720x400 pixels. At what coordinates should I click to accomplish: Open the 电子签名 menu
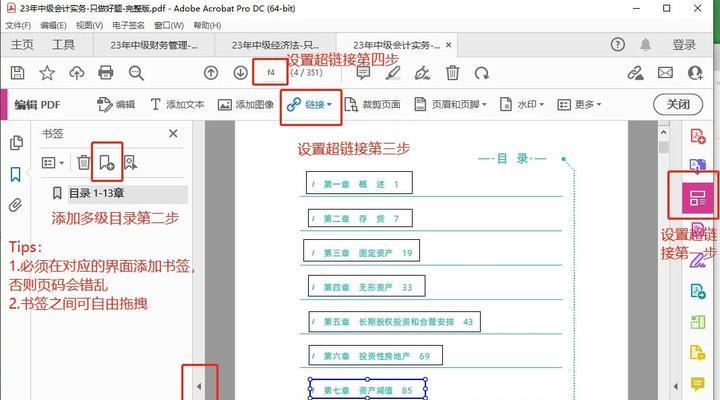coord(128,25)
